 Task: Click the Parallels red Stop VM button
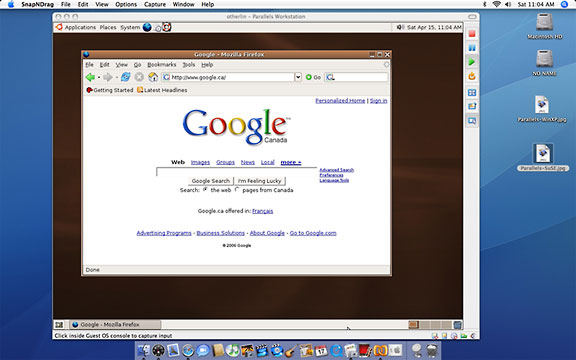(x=472, y=34)
